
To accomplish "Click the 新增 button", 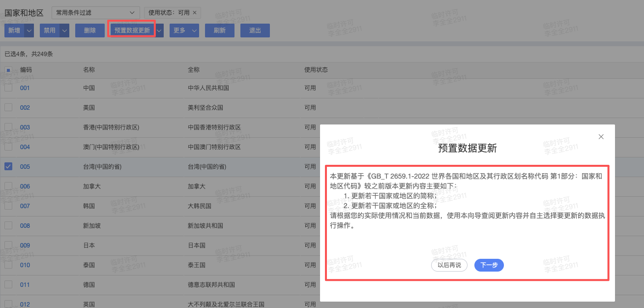I will point(14,31).
